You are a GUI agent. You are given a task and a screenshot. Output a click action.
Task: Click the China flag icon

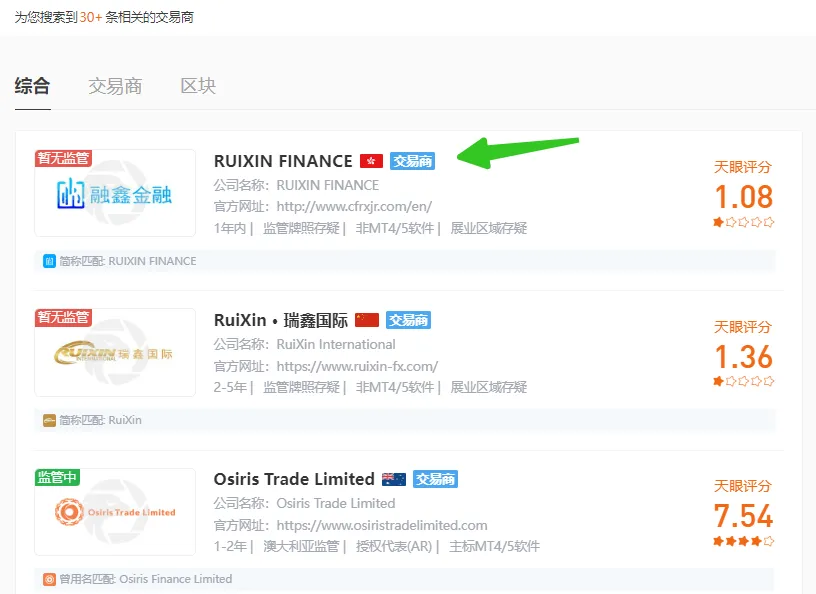[367, 320]
